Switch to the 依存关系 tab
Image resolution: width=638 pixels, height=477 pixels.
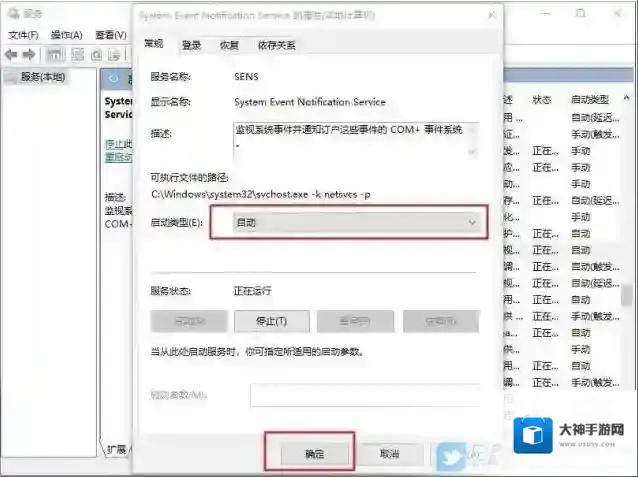[x=277, y=45]
